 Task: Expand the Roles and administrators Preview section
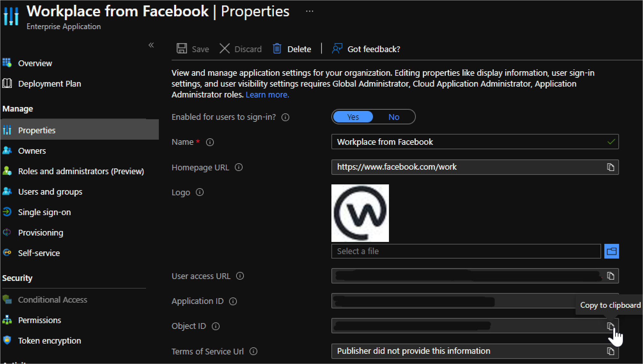(x=81, y=171)
